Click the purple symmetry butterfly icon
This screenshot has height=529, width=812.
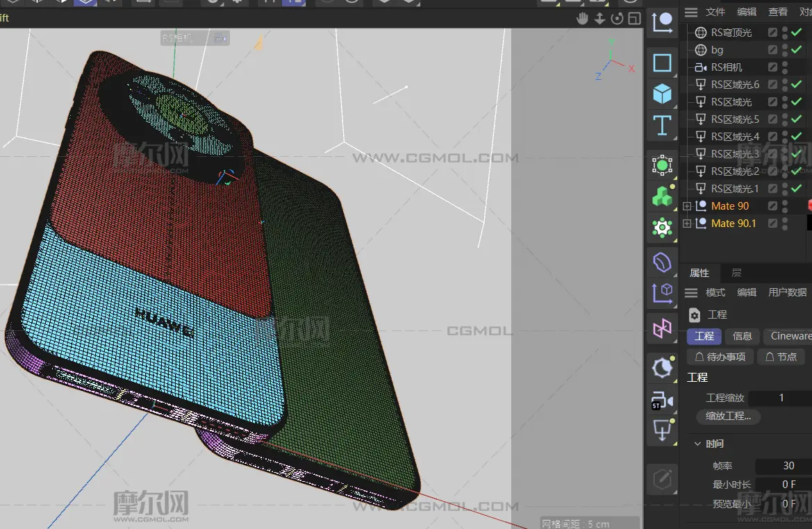pos(662,328)
